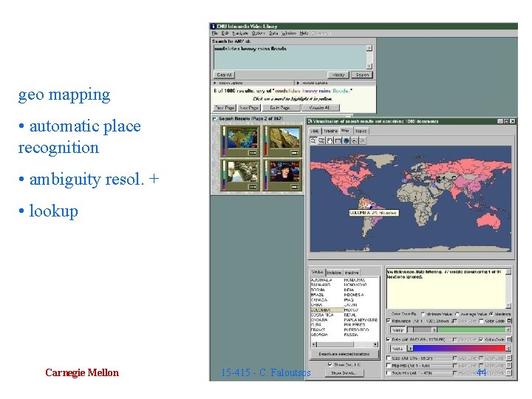532x399 pixels.
Task: Switch to the Timeline tab
Action: point(330,131)
